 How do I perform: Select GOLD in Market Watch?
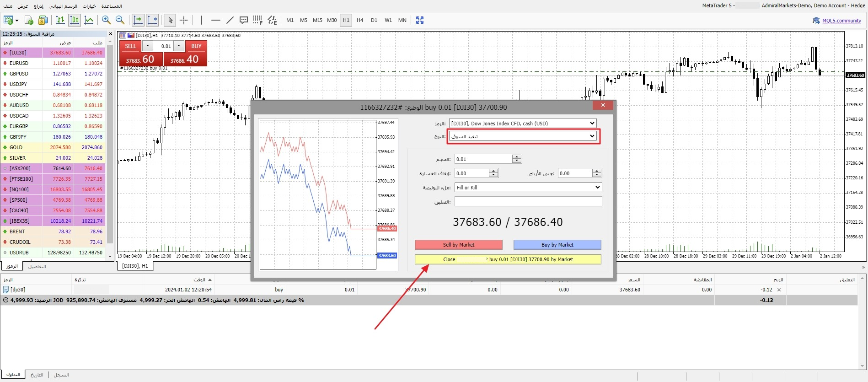[53, 147]
